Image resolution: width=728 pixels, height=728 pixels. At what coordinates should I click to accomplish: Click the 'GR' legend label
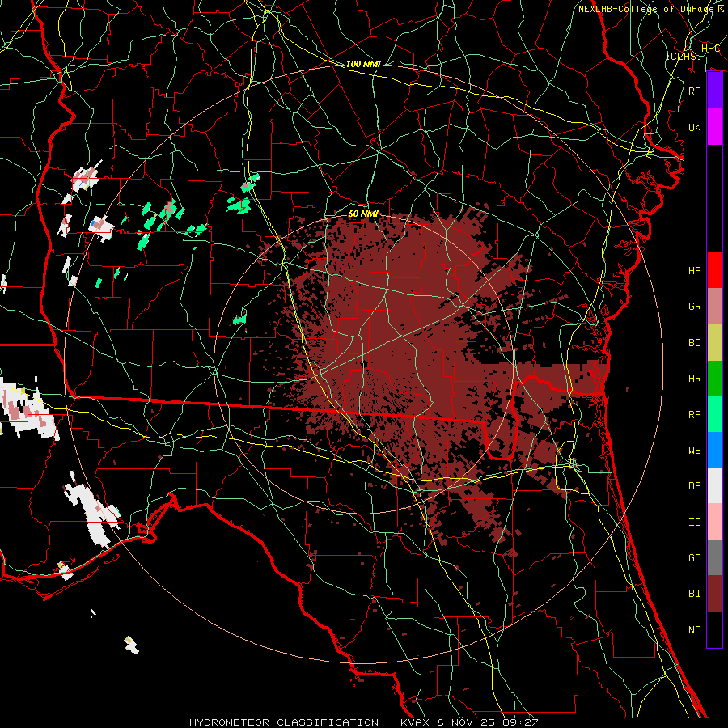pos(694,307)
